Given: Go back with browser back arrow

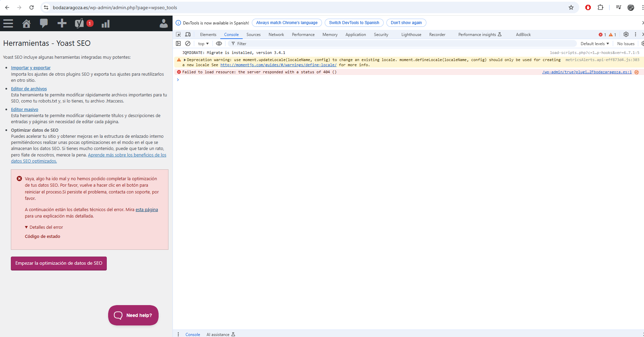Looking at the screenshot, I should [x=7, y=7].
